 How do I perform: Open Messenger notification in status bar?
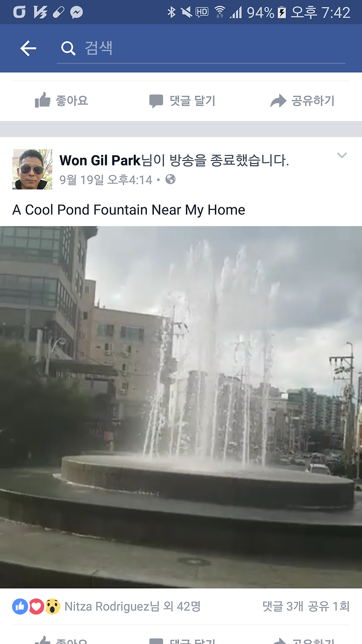[76, 12]
